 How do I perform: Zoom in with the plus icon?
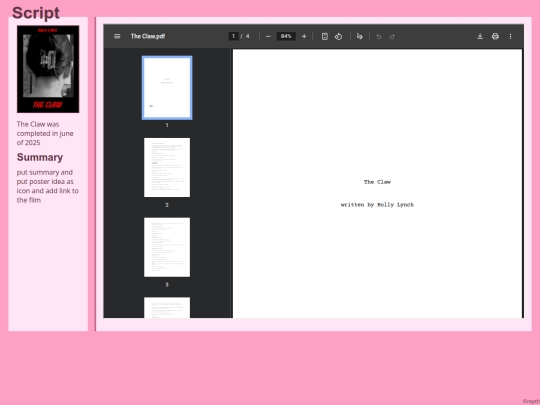click(304, 36)
